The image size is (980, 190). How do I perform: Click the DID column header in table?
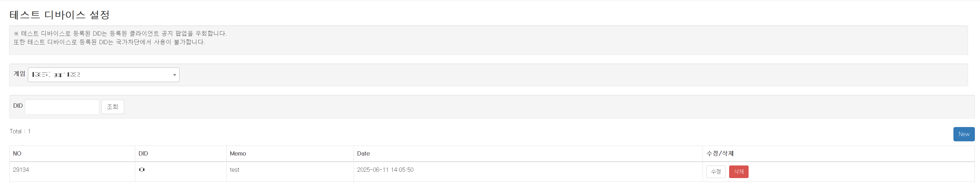coord(143,154)
